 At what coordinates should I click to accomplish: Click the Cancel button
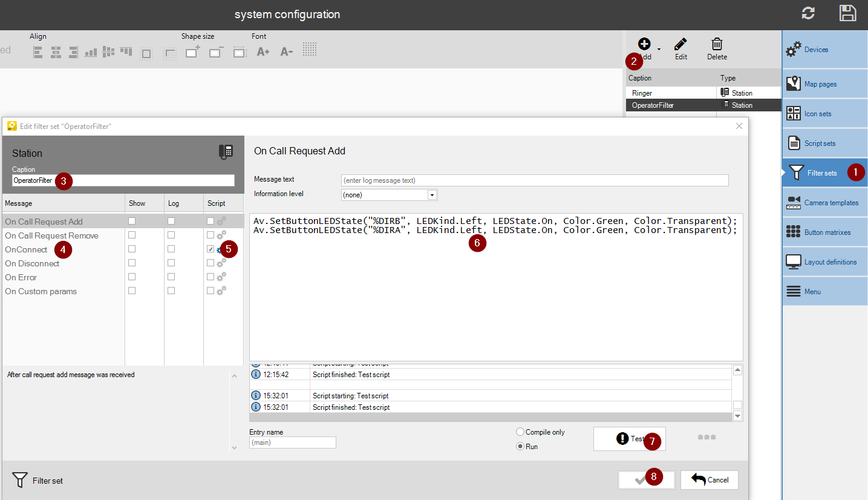click(709, 480)
